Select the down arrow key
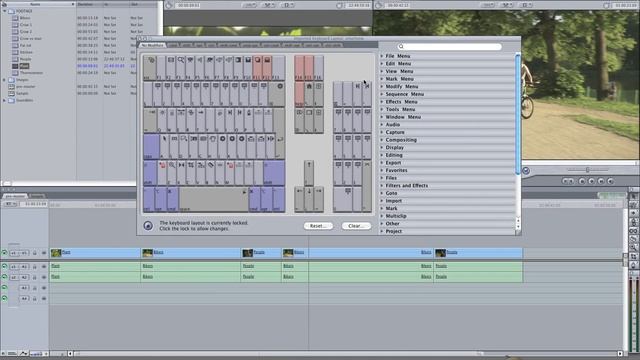Image resolution: width=640 pixels, height=360 pixels. pos(309,200)
